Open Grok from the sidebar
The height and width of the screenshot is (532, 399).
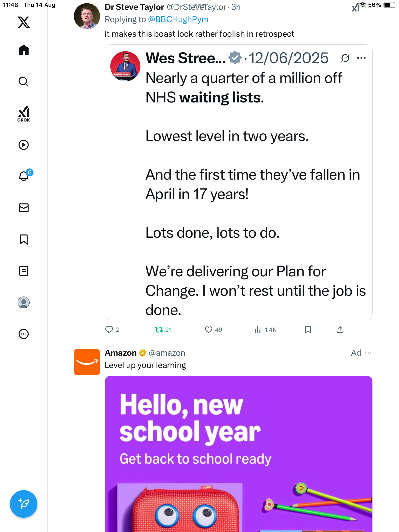tap(24, 114)
